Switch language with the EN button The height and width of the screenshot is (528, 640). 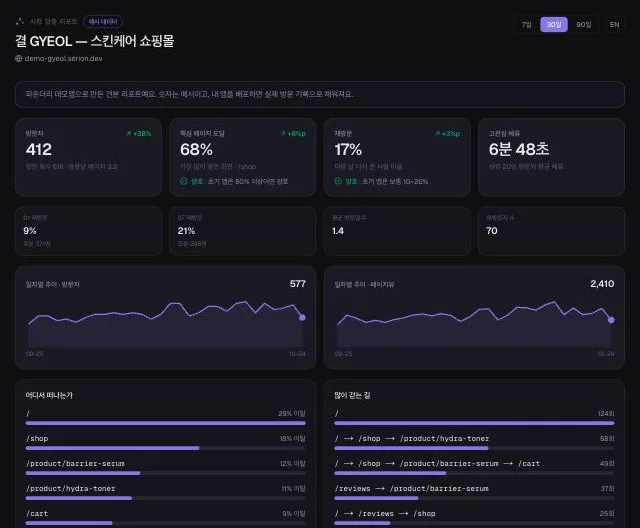(614, 24)
